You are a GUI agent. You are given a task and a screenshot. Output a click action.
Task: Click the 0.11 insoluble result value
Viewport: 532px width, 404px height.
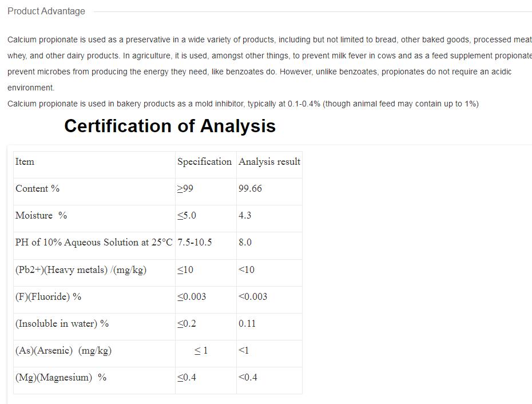point(247,324)
